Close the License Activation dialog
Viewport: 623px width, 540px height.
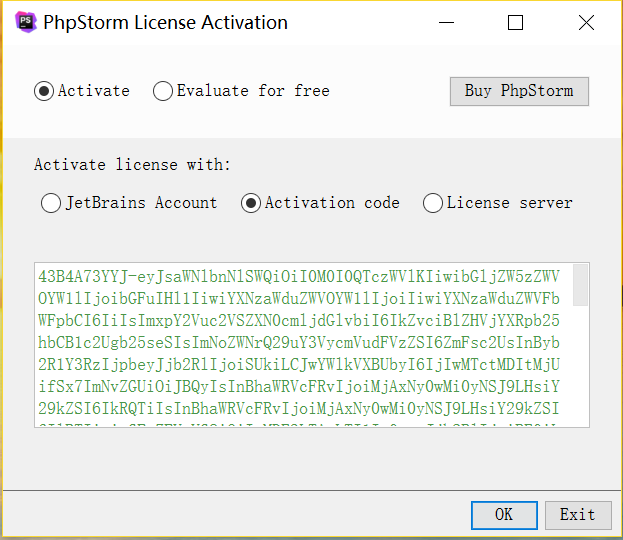tap(586, 23)
